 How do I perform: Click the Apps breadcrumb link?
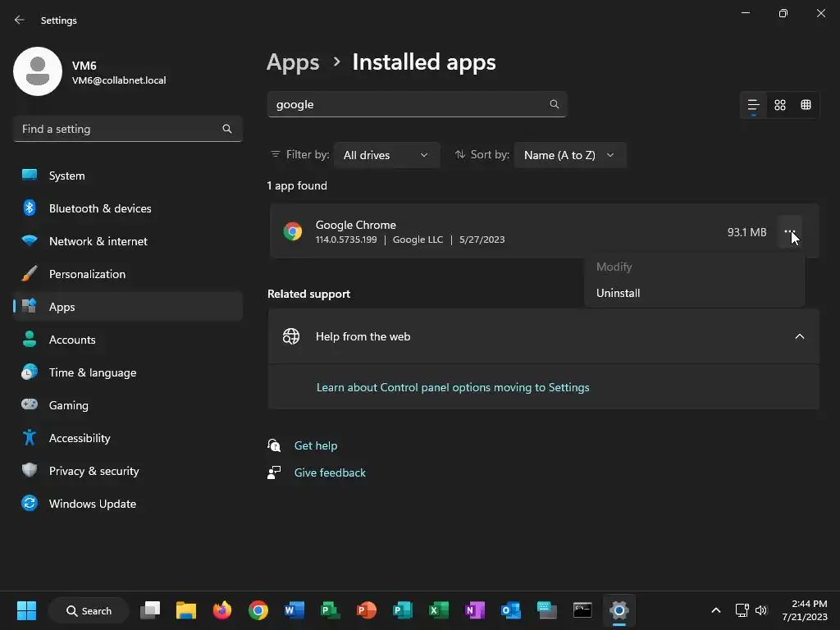(x=293, y=62)
